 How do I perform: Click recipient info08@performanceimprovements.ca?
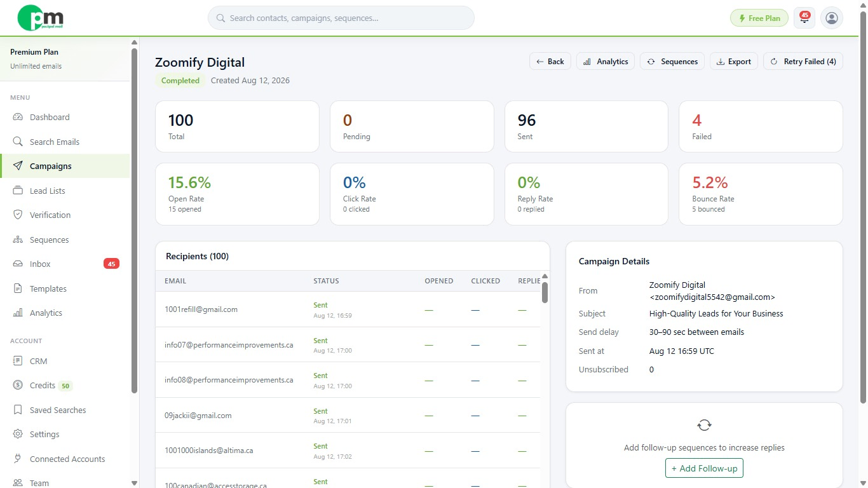(x=229, y=380)
